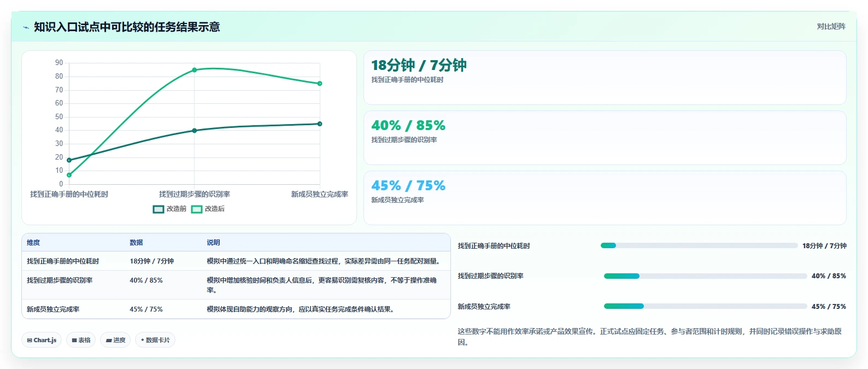Click the 说明 column header

(x=213, y=243)
